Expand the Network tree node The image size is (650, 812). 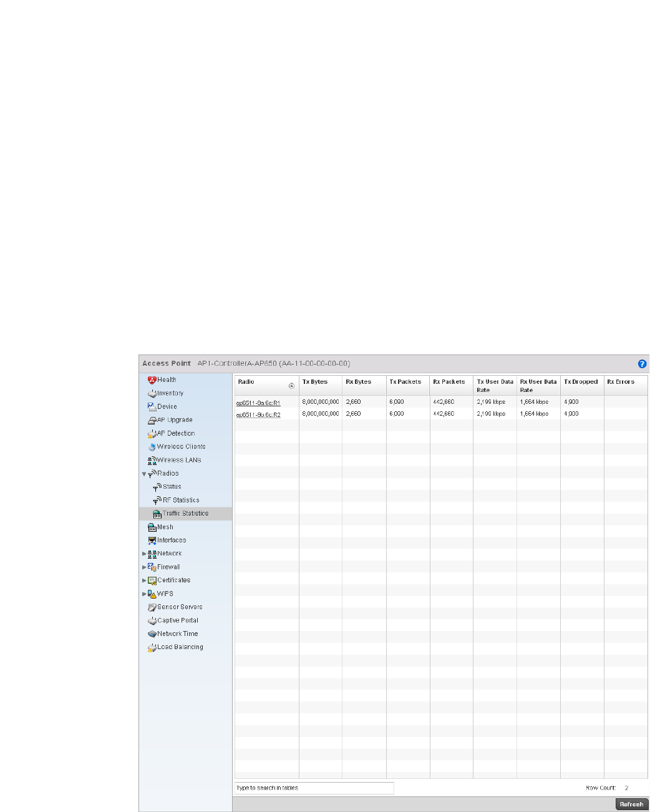click(144, 554)
